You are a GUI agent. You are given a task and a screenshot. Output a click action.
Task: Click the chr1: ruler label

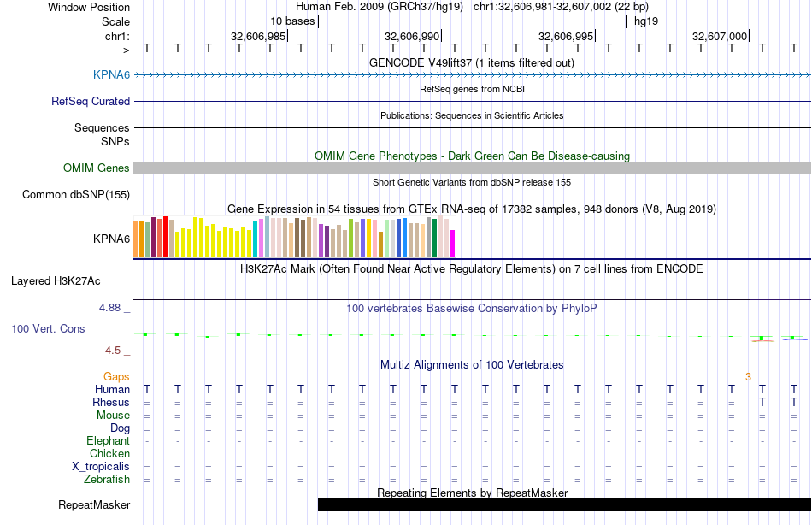pyautogui.click(x=117, y=36)
